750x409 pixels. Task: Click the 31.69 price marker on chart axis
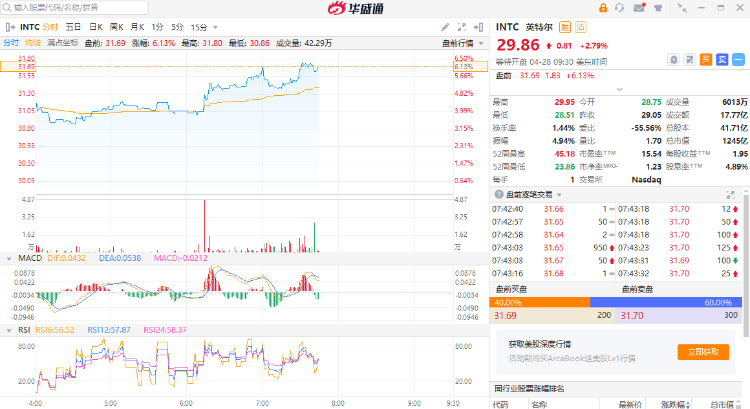pyautogui.click(x=18, y=66)
